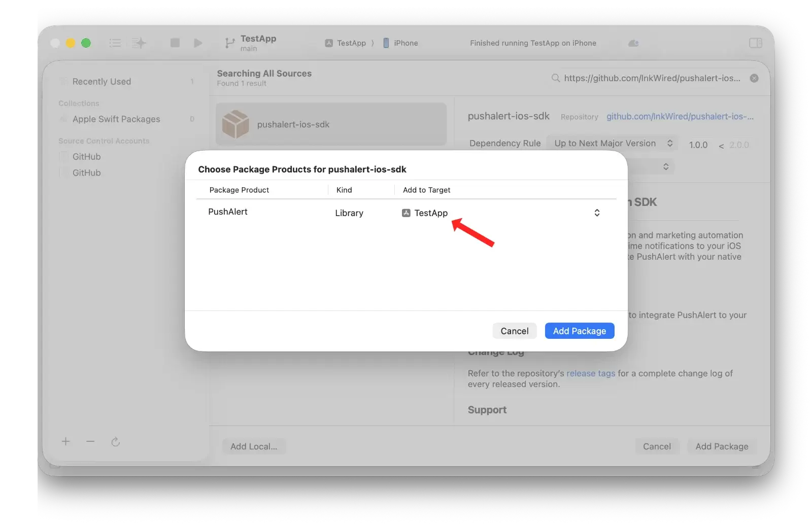Toggle the right inspector panel icon
Image resolution: width=812 pixels, height=526 pixels.
tap(755, 43)
